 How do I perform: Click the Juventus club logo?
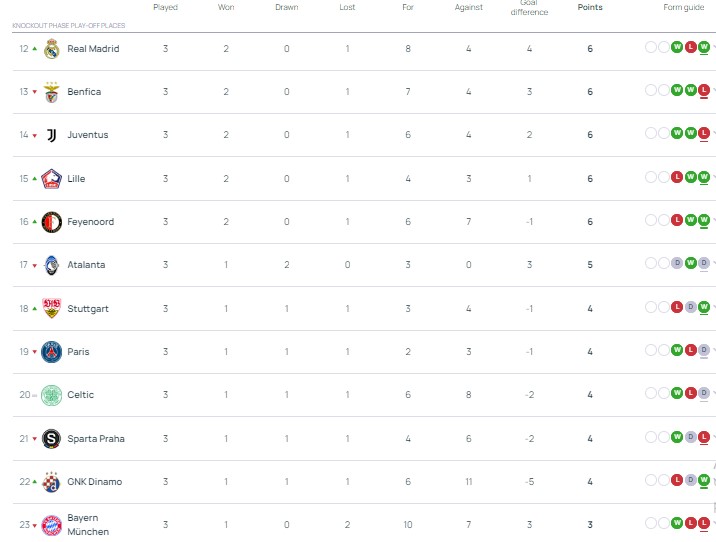coord(52,135)
